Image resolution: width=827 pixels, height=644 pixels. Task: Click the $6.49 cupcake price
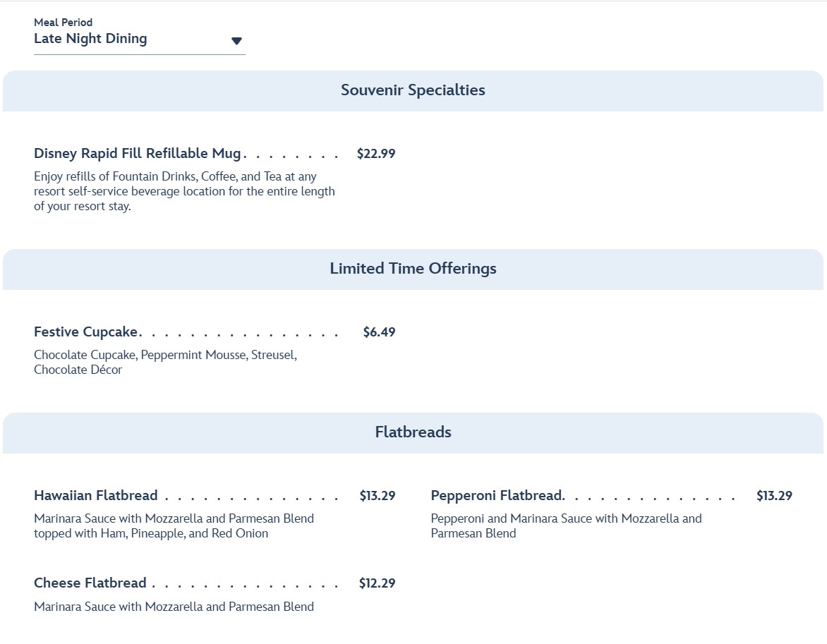click(379, 332)
